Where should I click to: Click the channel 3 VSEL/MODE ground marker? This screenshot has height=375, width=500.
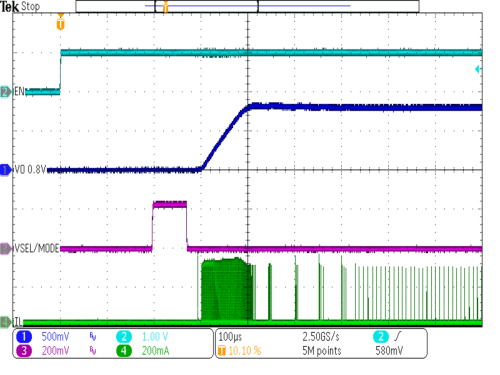tap(6, 249)
